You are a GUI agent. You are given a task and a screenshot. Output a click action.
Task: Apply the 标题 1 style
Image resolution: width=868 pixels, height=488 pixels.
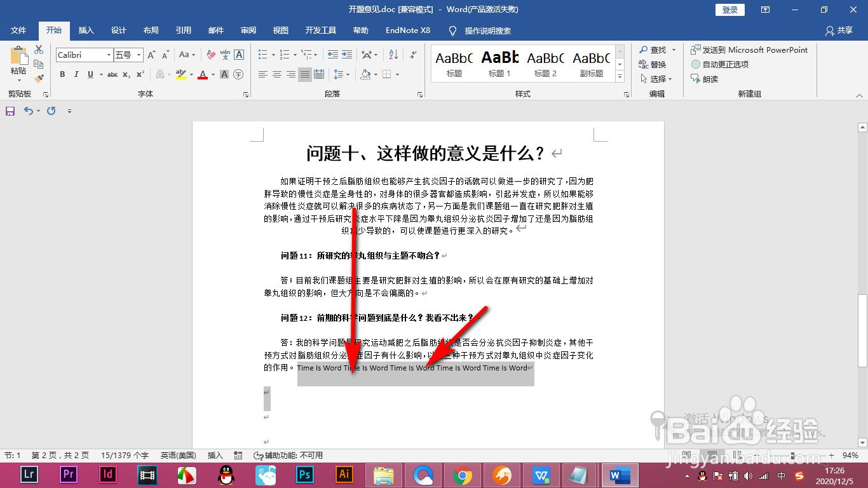pyautogui.click(x=499, y=64)
